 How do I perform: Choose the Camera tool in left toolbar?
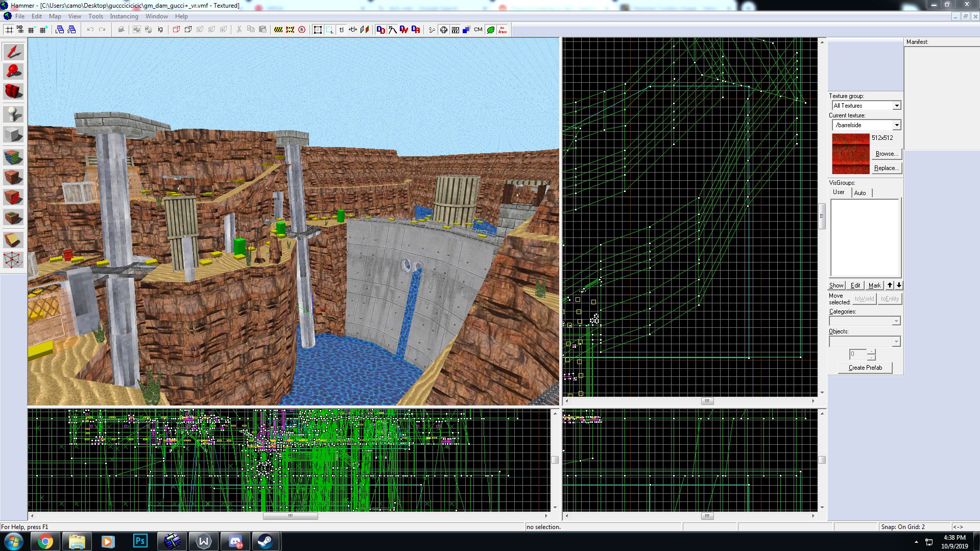(x=13, y=91)
